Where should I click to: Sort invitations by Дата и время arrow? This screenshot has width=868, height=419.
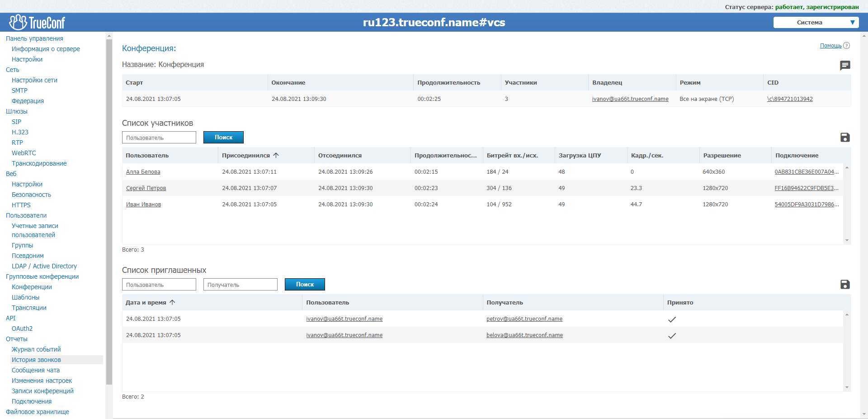[x=172, y=302]
